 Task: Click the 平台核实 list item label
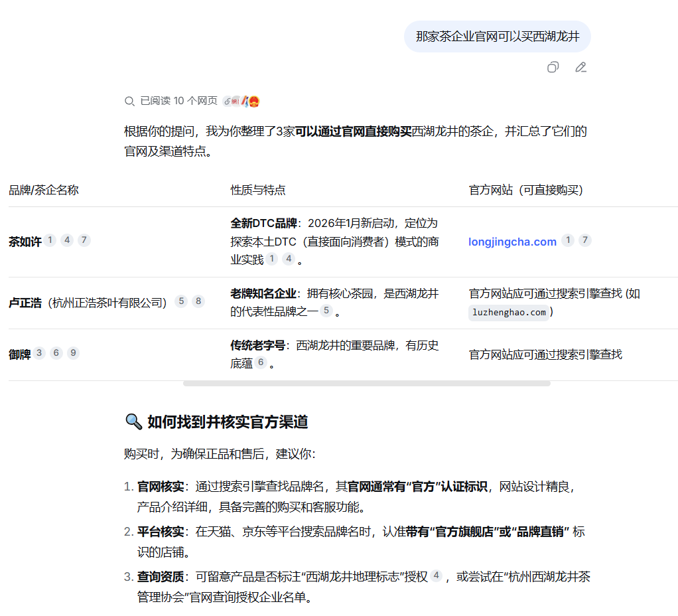pos(161,532)
